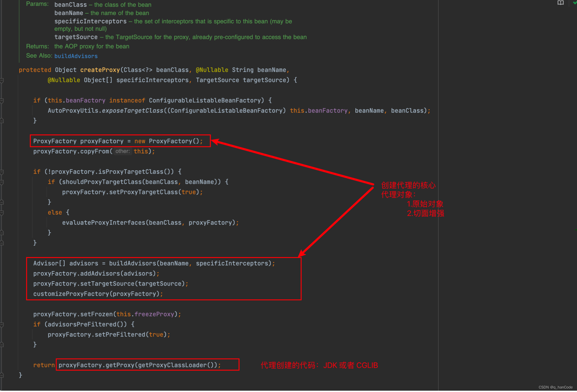
Task: Click 'Params:' label in the Javadoc
Action: pos(37,4)
